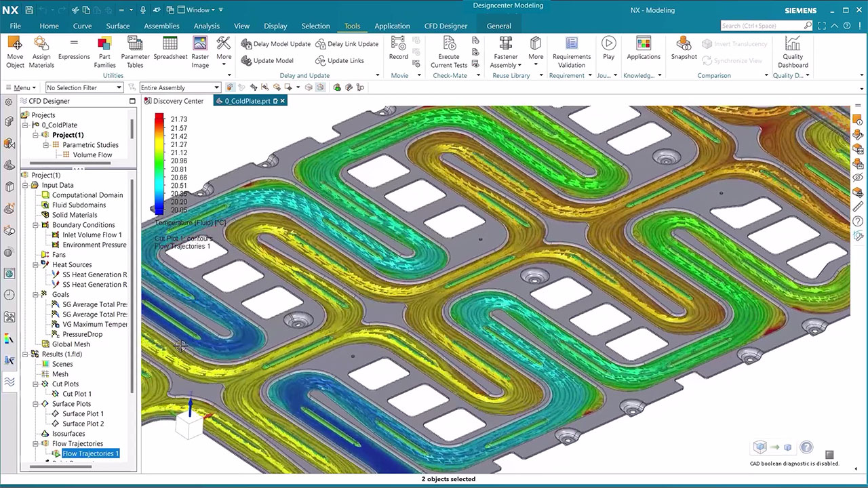The image size is (868, 488).
Task: Click the Delay Model Update button
Action: click(275, 44)
